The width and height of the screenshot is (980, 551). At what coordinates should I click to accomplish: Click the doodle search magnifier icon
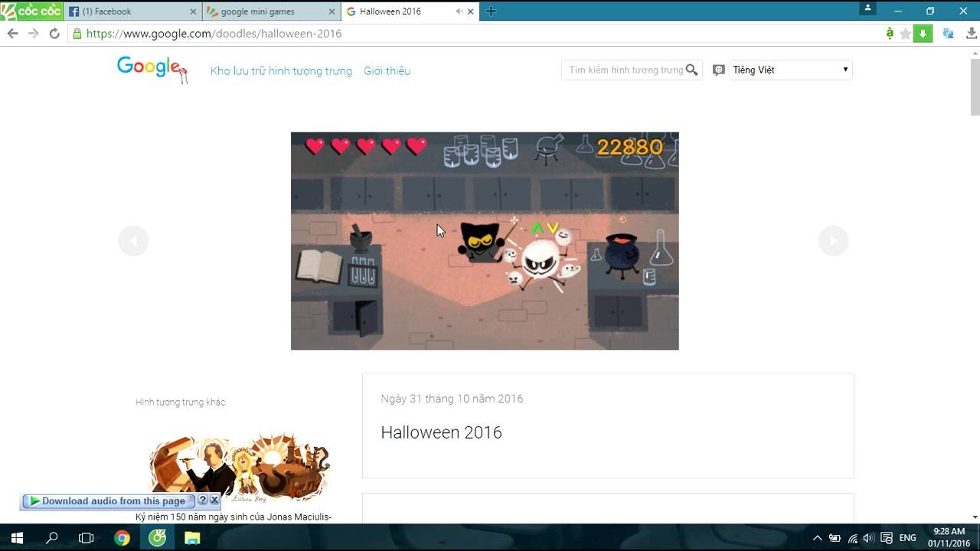point(692,70)
